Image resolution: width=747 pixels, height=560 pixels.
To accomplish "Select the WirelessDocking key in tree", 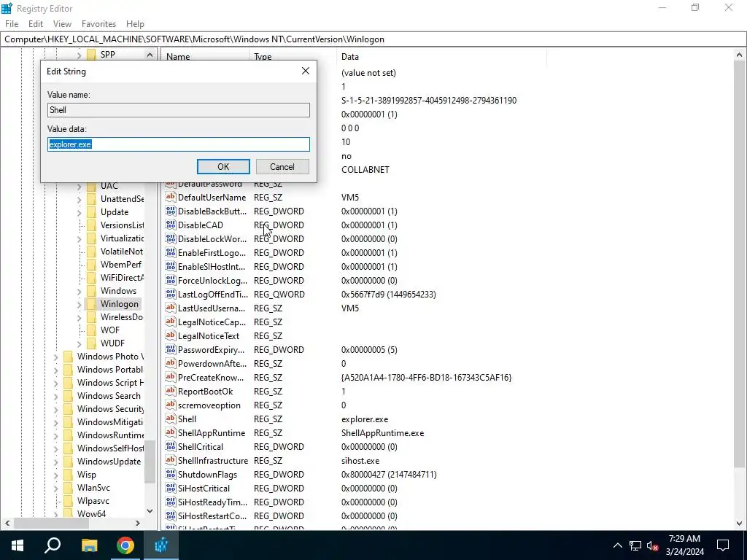I will [x=122, y=317].
